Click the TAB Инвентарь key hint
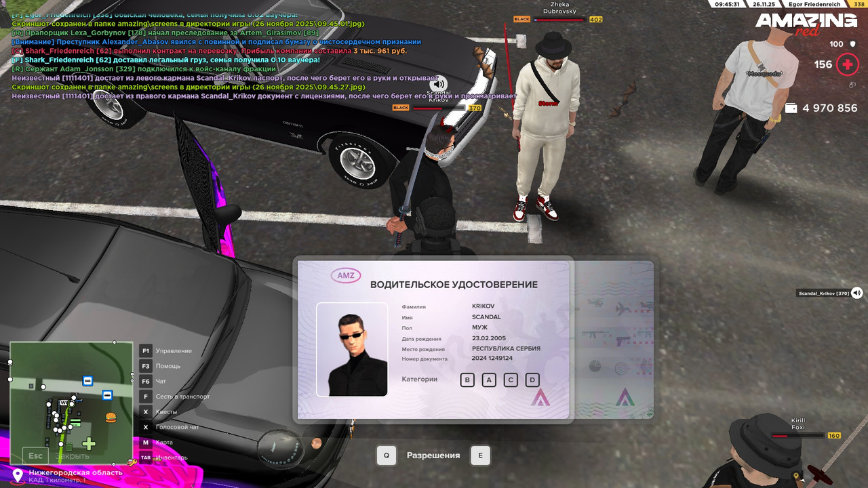This screenshot has height=488, width=868. (163, 457)
